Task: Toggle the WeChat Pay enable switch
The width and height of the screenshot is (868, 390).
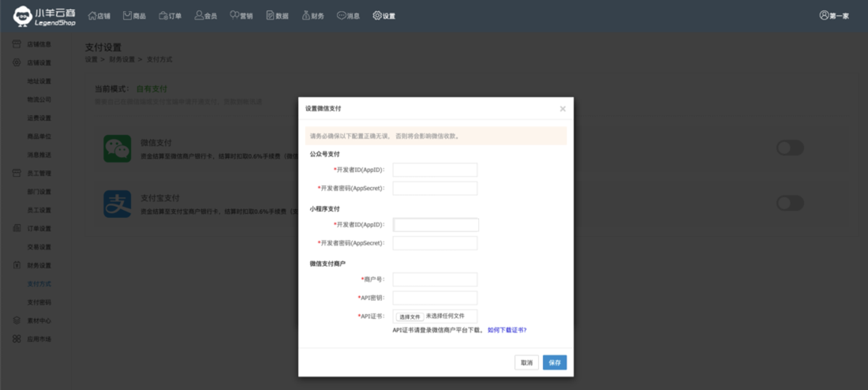Action: click(x=790, y=148)
